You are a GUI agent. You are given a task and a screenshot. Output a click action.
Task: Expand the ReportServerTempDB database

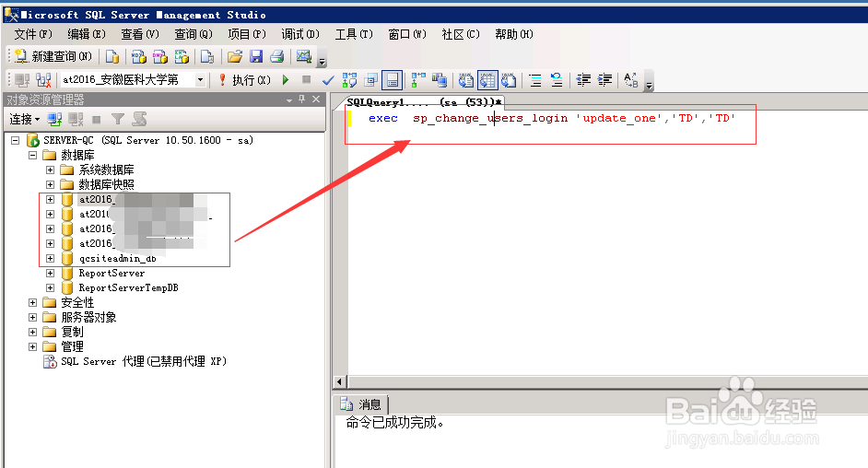(51, 287)
